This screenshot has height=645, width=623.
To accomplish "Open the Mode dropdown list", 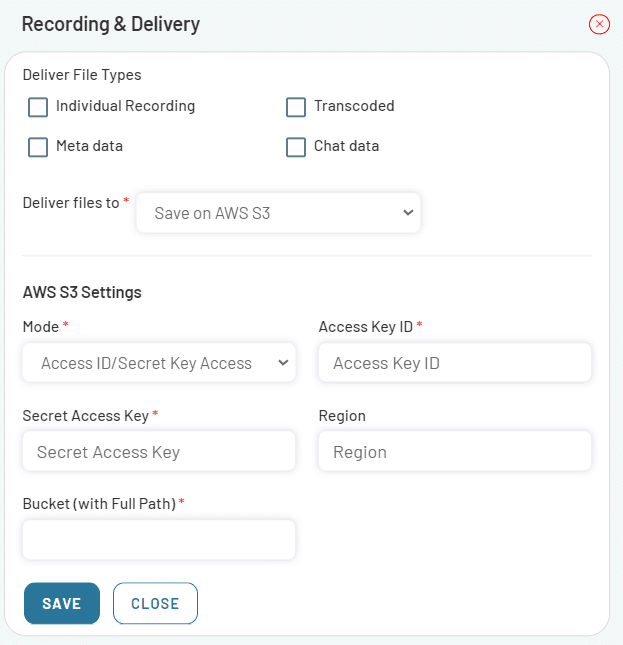I will click(x=159, y=363).
